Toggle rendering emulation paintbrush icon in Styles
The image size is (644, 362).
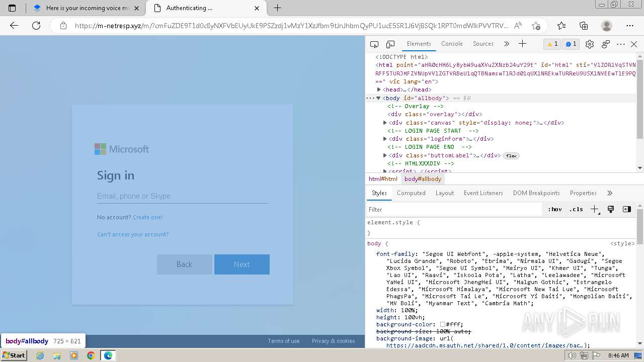click(x=611, y=209)
